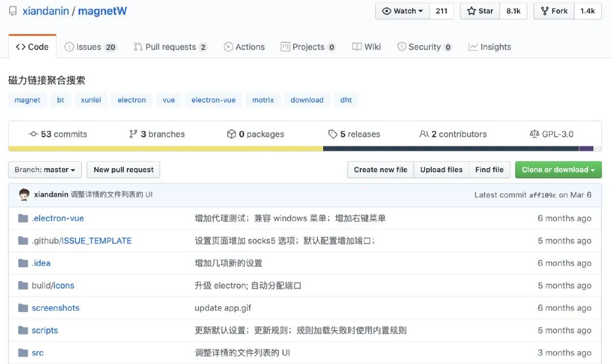Click the commits history icon
612x364 pixels.
pyautogui.click(x=32, y=134)
